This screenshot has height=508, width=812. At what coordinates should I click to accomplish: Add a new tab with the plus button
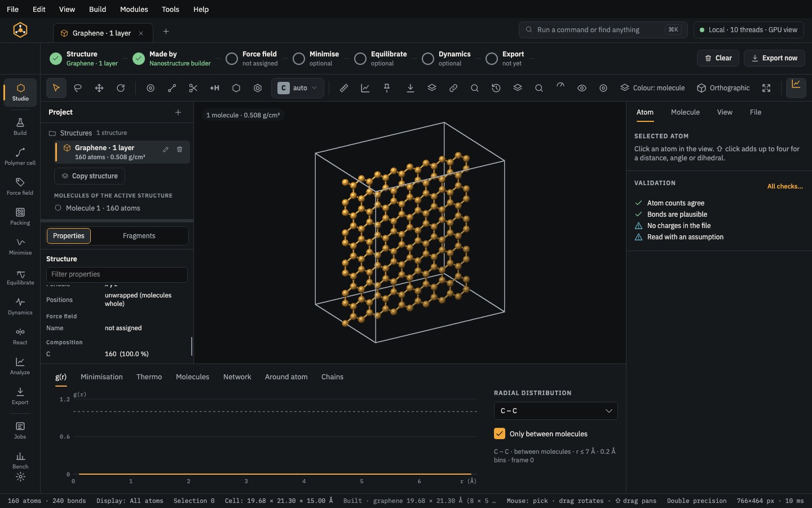tap(166, 32)
